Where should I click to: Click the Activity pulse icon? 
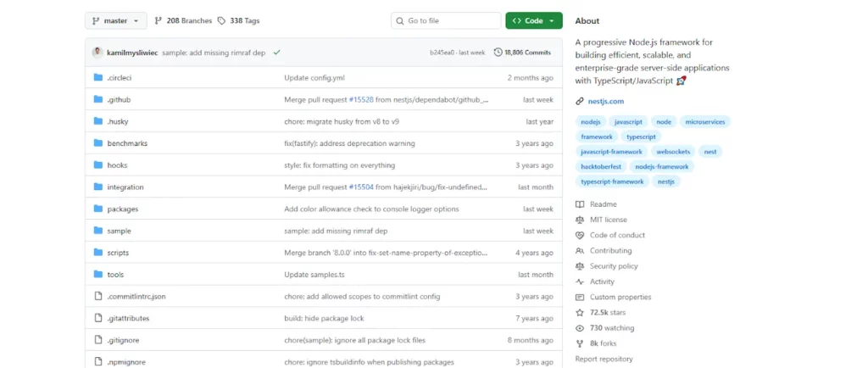[580, 282]
